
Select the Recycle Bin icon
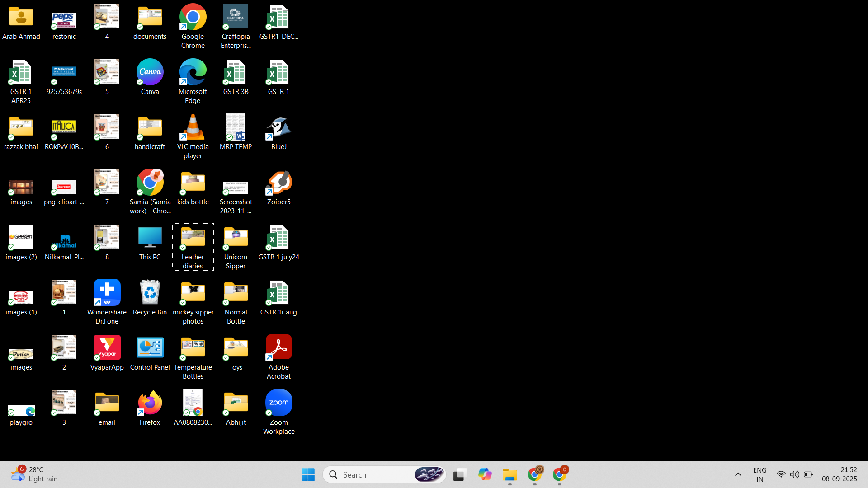pos(150,293)
